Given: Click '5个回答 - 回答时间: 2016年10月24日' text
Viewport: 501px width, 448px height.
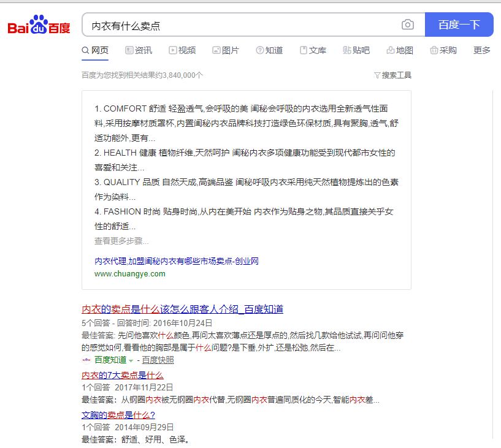Looking at the screenshot, I should [147, 323].
